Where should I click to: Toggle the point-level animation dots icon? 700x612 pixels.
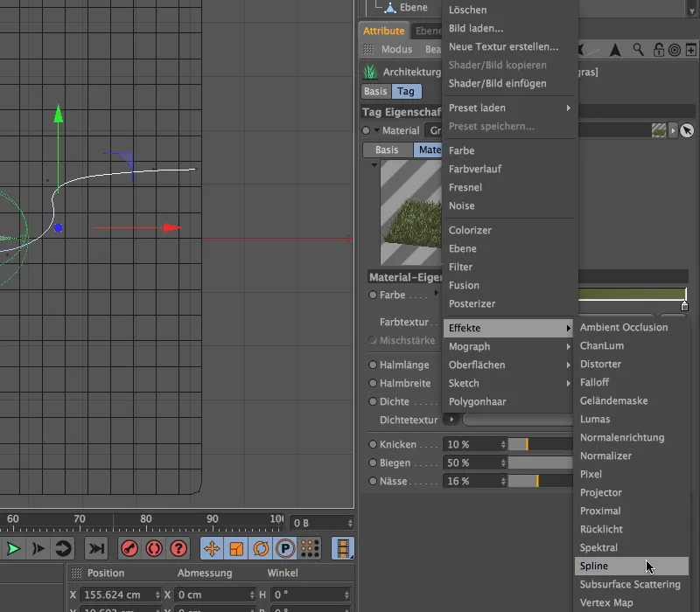pyautogui.click(x=310, y=548)
